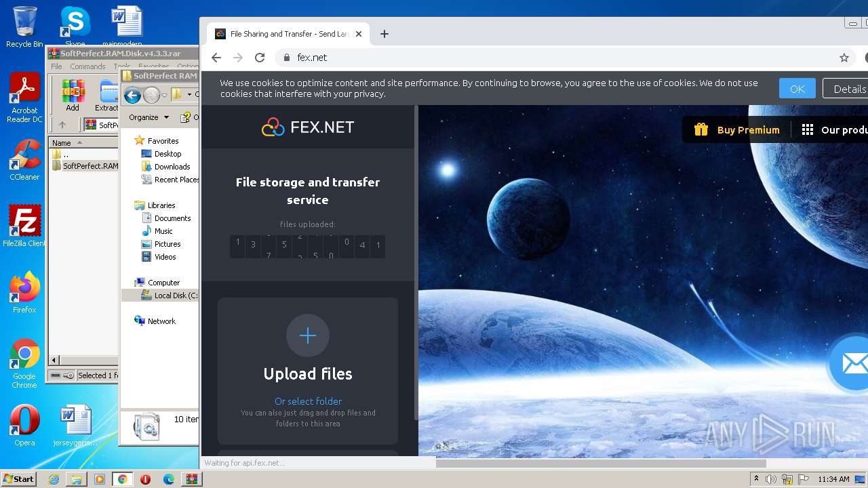
Task: Open the Commands menu in WinRAR
Action: (87, 66)
